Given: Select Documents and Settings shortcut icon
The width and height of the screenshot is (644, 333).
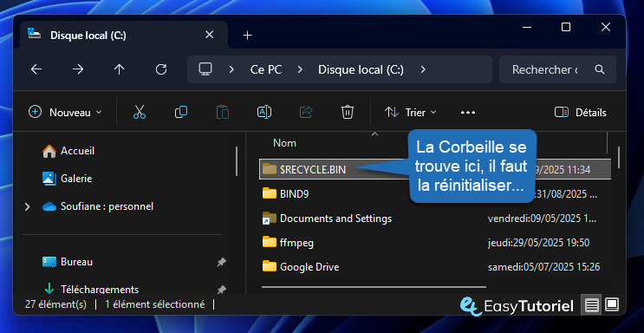Looking at the screenshot, I should (270, 218).
